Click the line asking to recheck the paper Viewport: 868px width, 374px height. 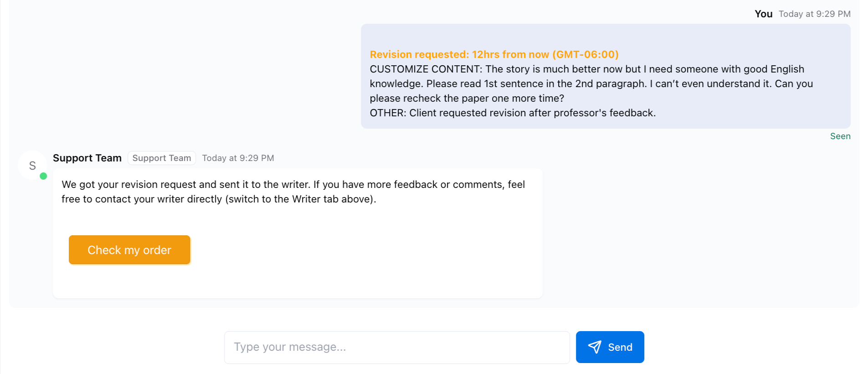click(467, 99)
